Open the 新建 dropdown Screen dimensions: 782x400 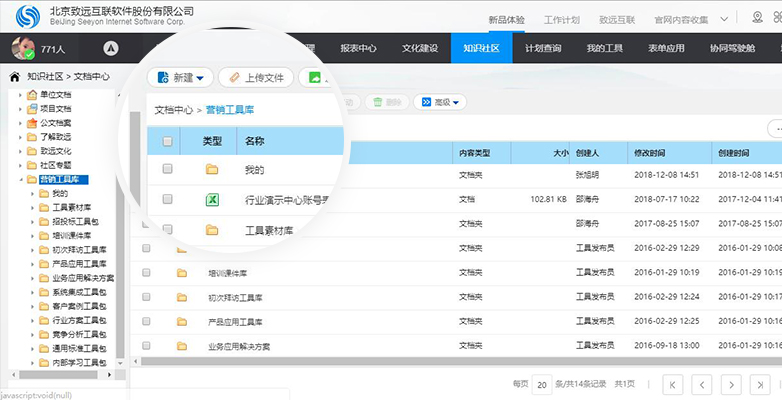(x=181, y=77)
